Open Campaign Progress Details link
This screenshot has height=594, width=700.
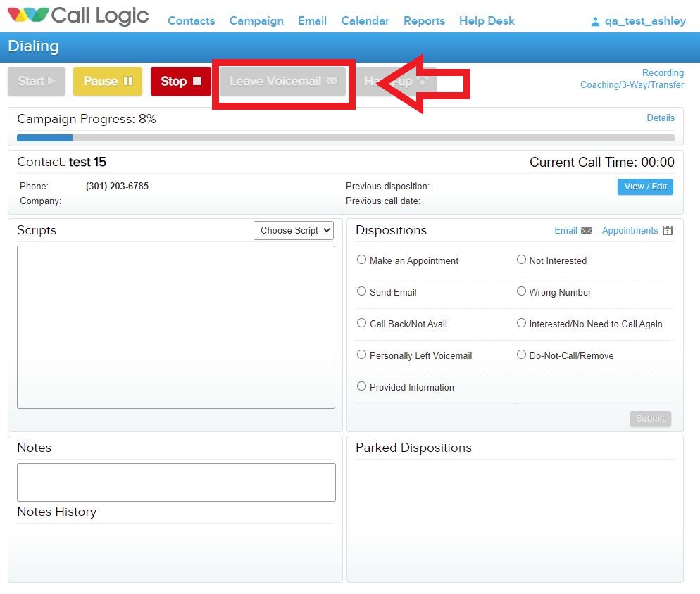660,118
